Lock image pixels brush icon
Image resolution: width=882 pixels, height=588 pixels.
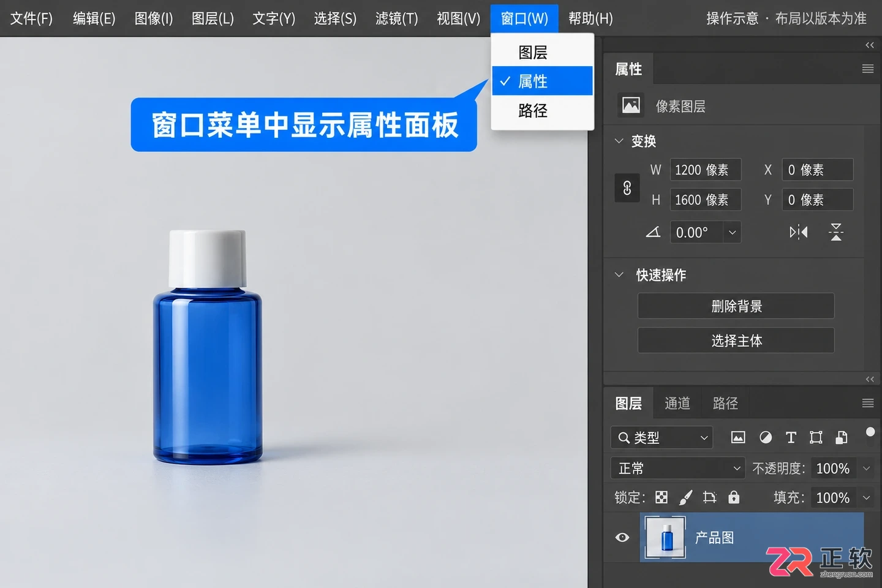[x=686, y=497]
